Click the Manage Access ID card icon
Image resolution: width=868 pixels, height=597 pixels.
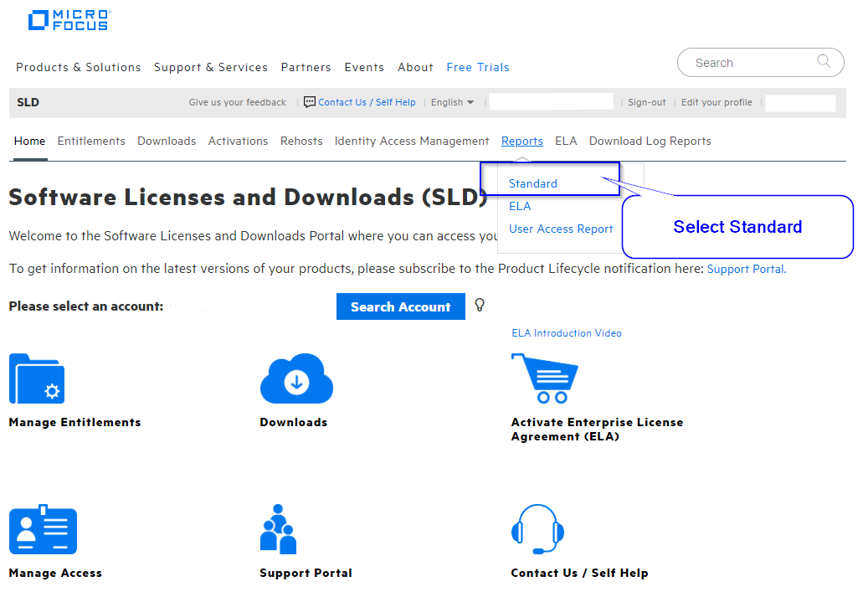point(44,529)
